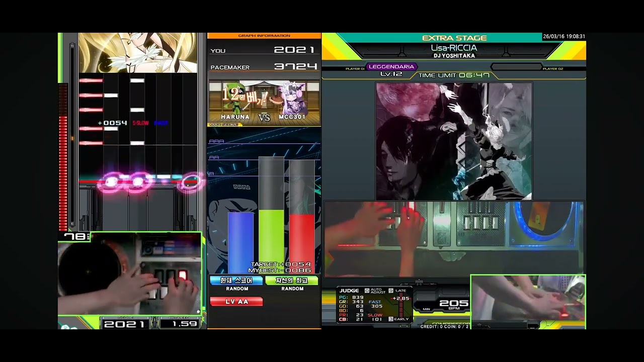
Task: Click the HARUNA green ninja character avatar
Action: tap(235, 99)
